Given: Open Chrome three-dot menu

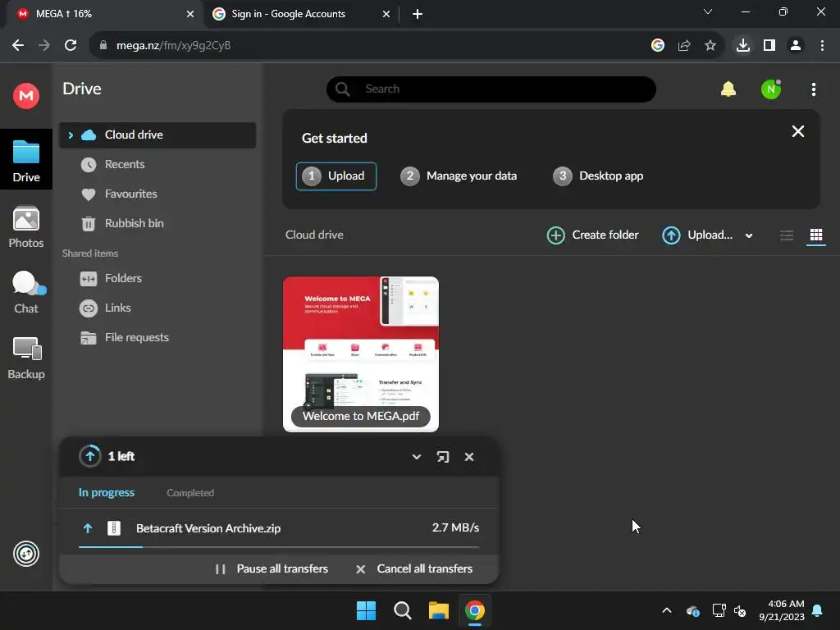Looking at the screenshot, I should coord(822,46).
